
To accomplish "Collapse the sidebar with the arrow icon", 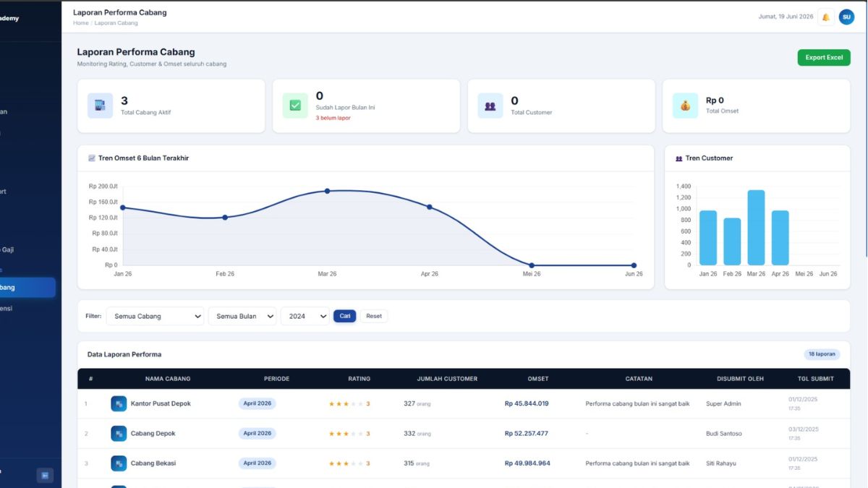I will pos(45,475).
